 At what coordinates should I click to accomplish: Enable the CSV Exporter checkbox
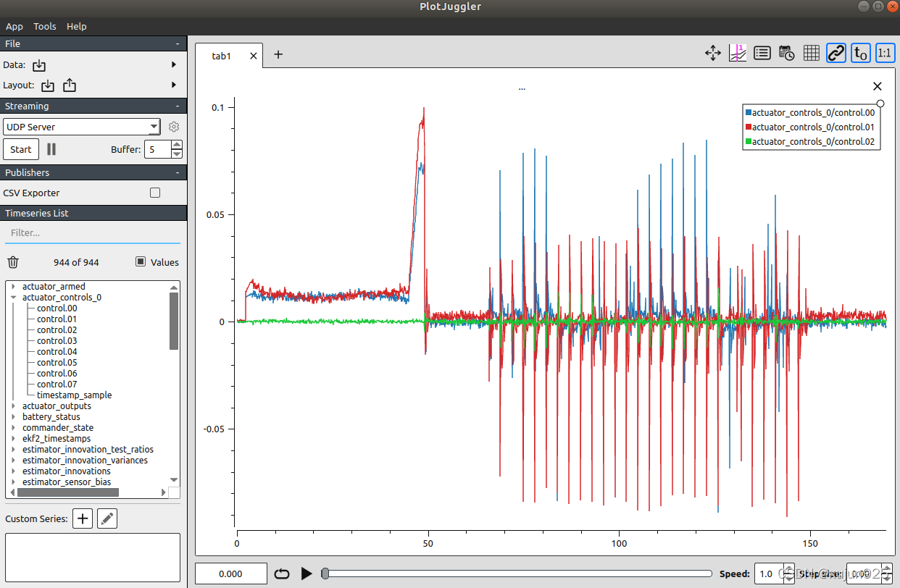coord(154,193)
